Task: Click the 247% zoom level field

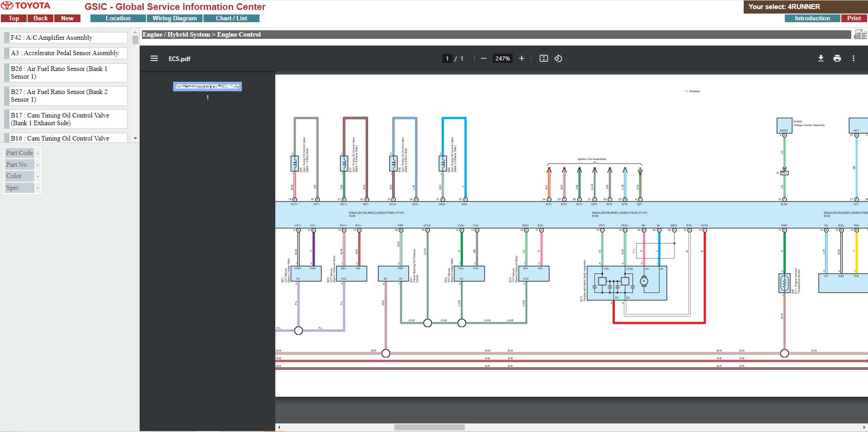Action: (502, 58)
